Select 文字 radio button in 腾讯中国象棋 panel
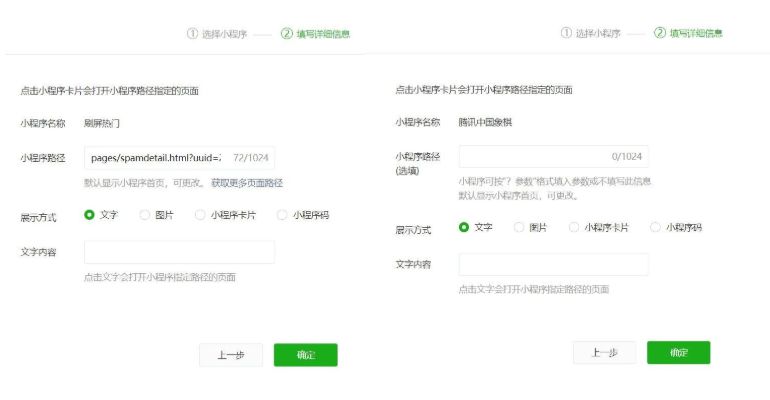This screenshot has width=770, height=400. point(464,227)
